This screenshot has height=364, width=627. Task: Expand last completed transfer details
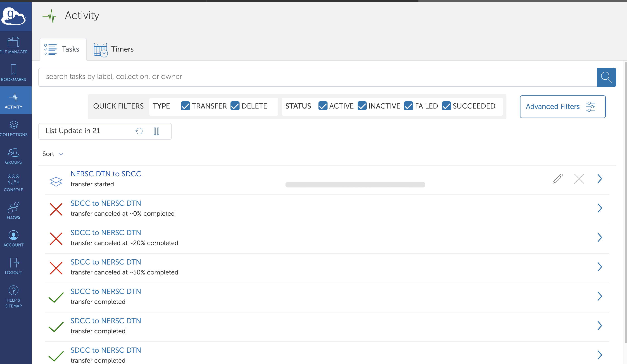pos(600,355)
